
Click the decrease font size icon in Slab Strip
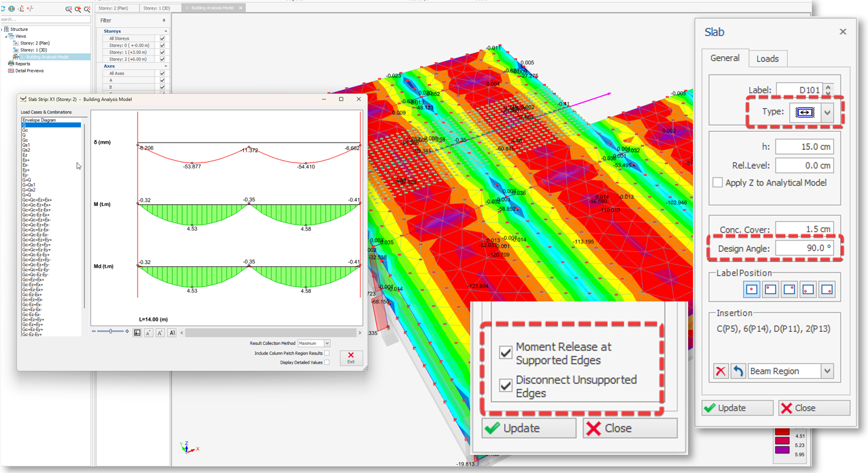(148, 333)
